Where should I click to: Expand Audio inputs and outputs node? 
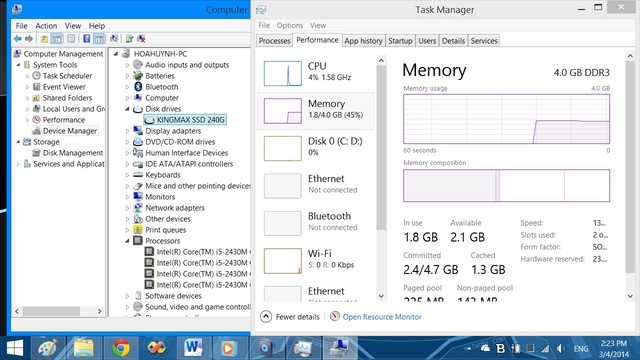point(127,65)
